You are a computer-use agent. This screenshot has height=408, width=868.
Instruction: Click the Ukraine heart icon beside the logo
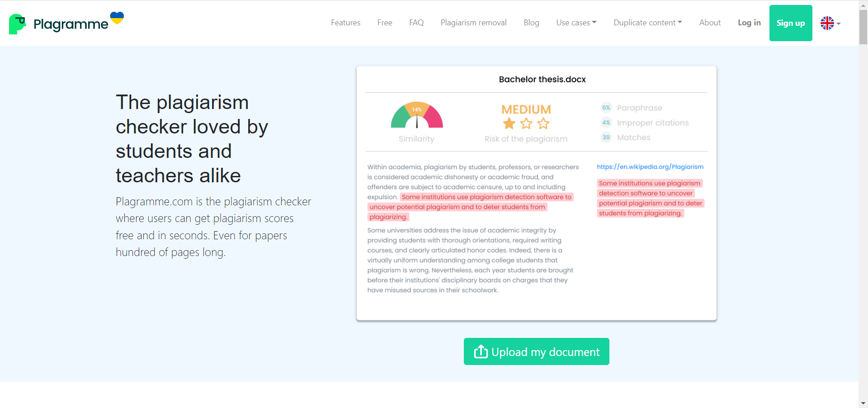117,18
